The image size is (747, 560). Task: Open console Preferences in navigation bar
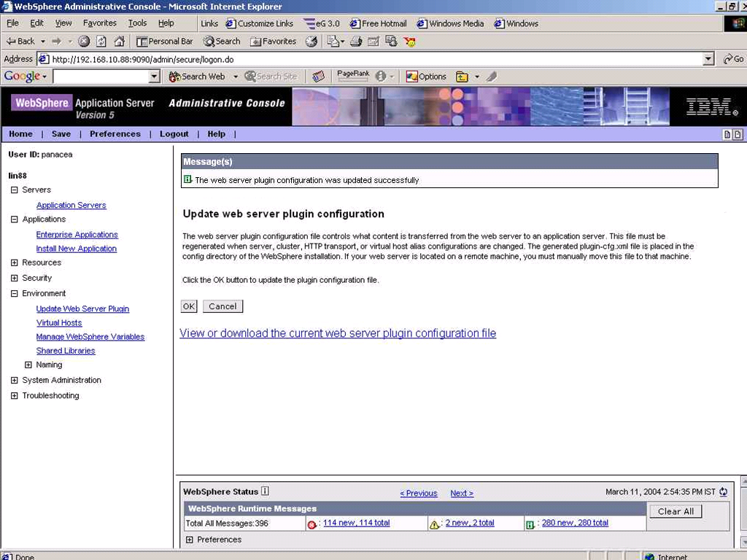tap(115, 134)
